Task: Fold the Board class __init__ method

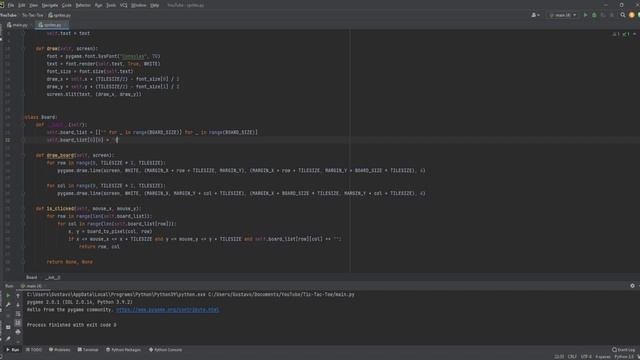Action: click(x=23, y=125)
